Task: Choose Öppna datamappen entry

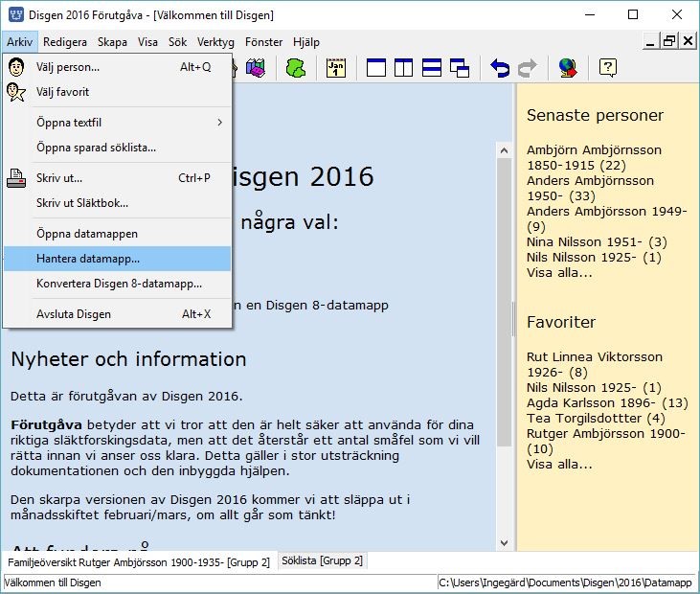Action: coord(118,234)
